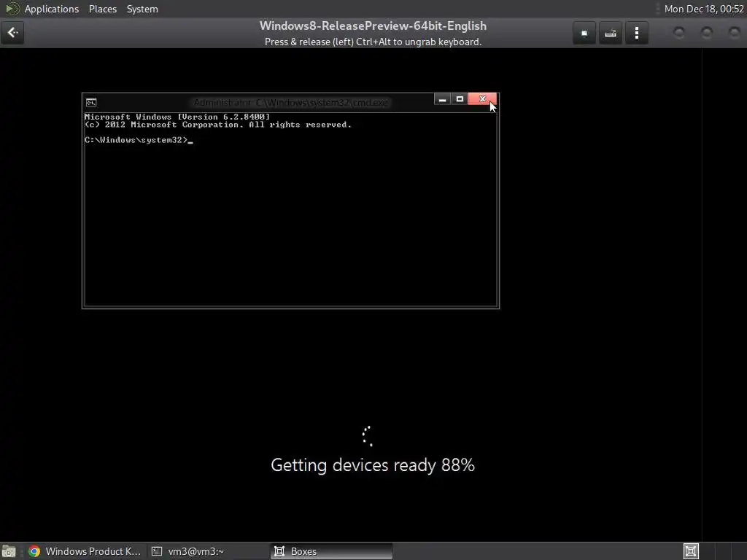
Task: Open the Applications menu
Action: click(x=52, y=9)
